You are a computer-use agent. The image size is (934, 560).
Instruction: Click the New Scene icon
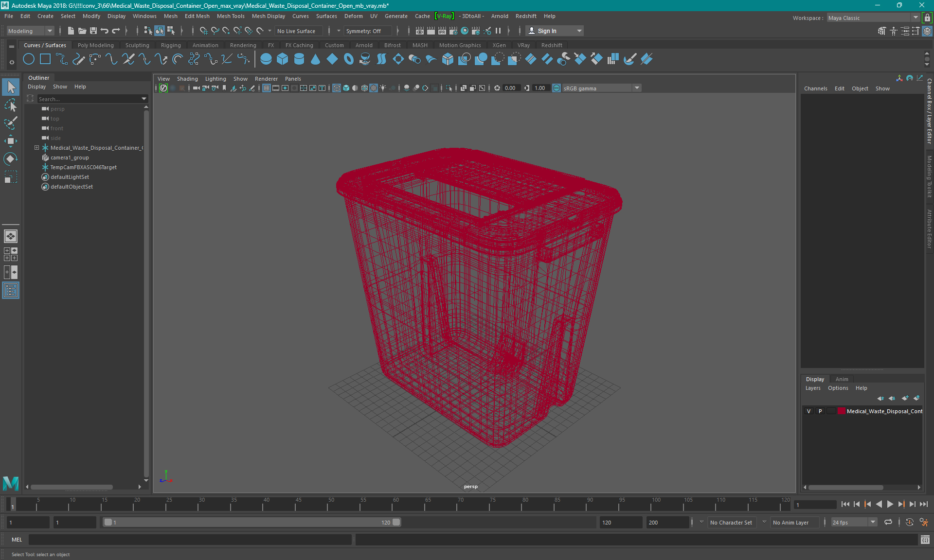tap(71, 31)
